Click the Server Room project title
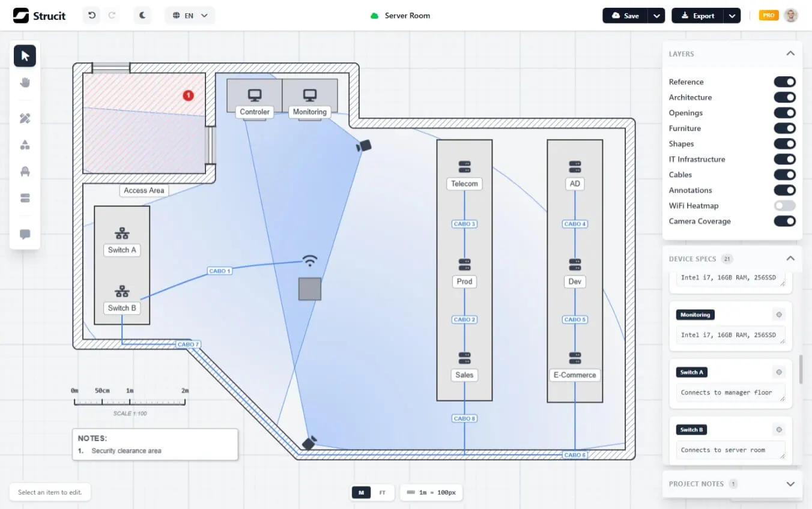The width and height of the screenshot is (812, 509). (407, 16)
